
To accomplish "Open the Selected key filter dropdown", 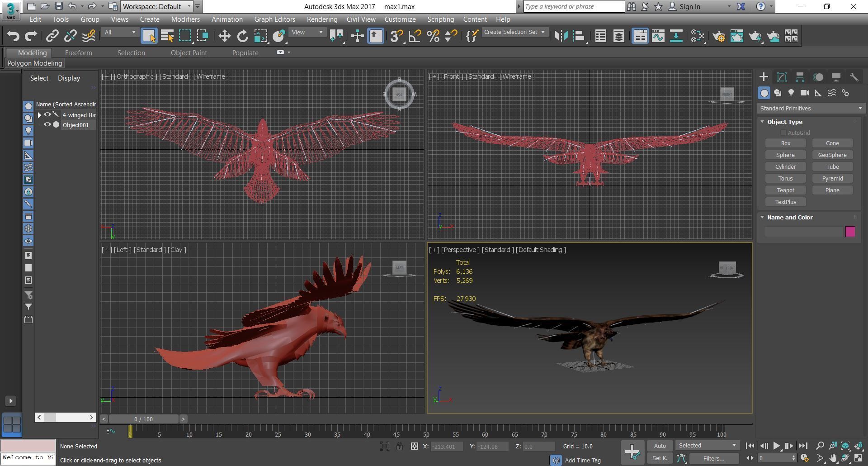I will point(707,446).
